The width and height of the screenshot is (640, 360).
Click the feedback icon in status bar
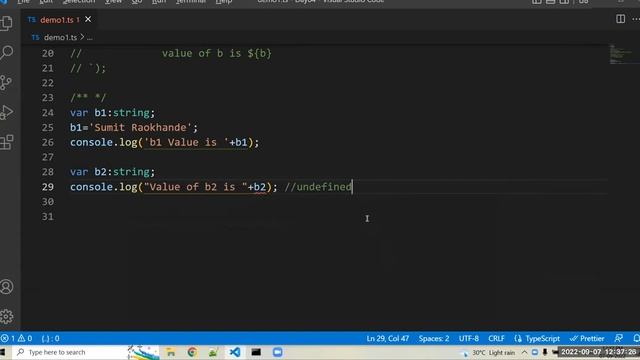618,338
